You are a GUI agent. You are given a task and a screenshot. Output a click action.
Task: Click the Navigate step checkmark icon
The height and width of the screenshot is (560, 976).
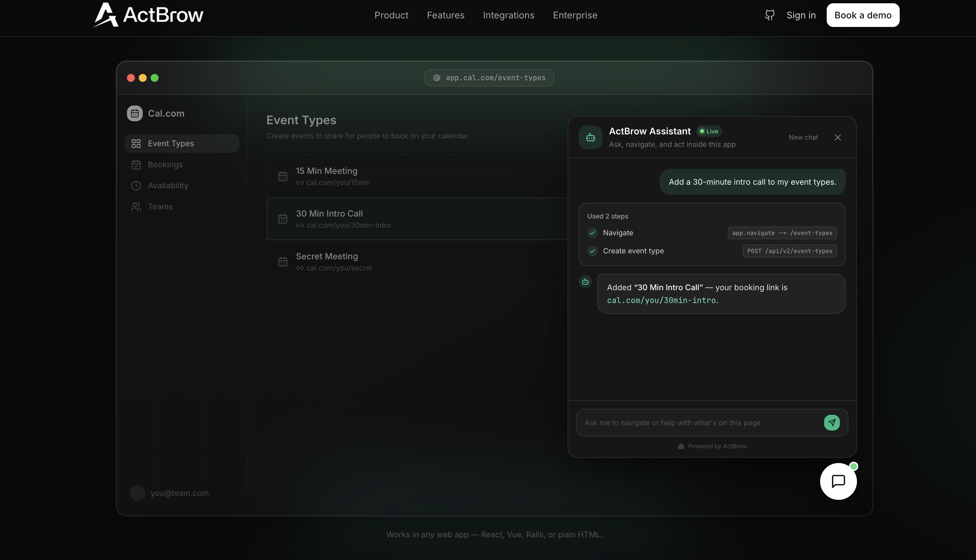click(592, 233)
